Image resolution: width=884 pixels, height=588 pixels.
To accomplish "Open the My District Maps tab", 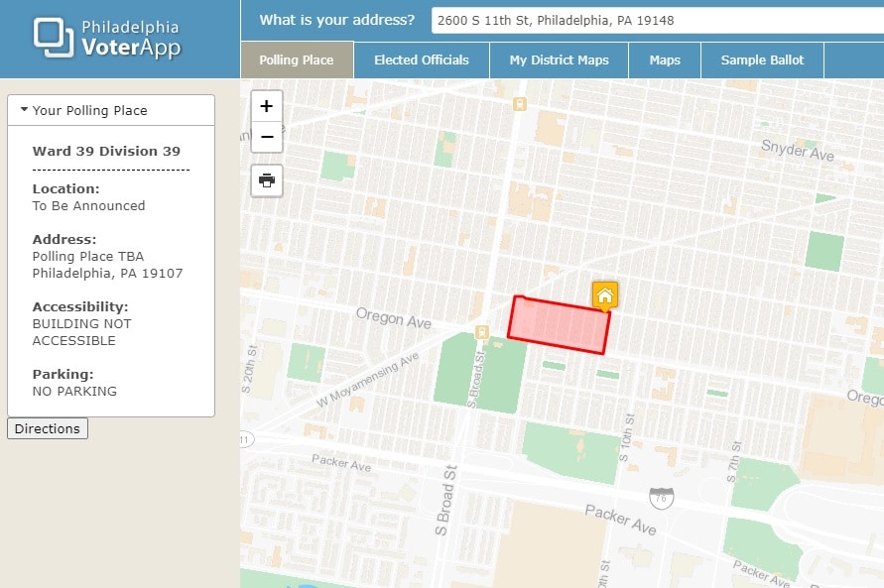I will 559,60.
